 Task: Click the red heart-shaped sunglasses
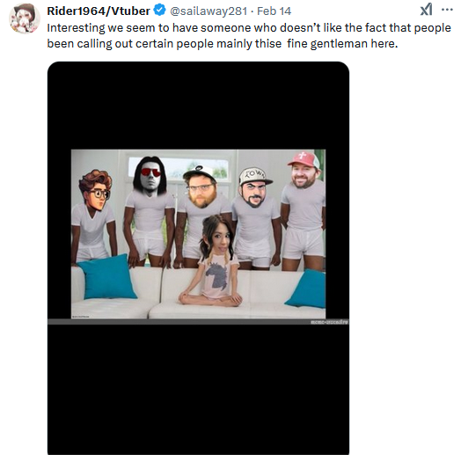coord(150,172)
